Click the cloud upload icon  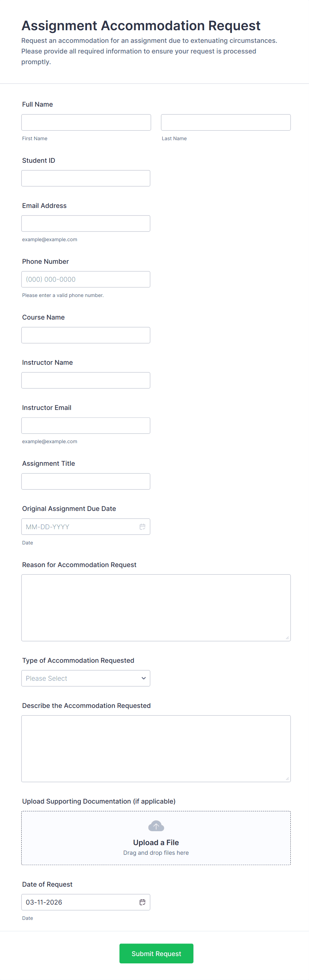(156, 826)
